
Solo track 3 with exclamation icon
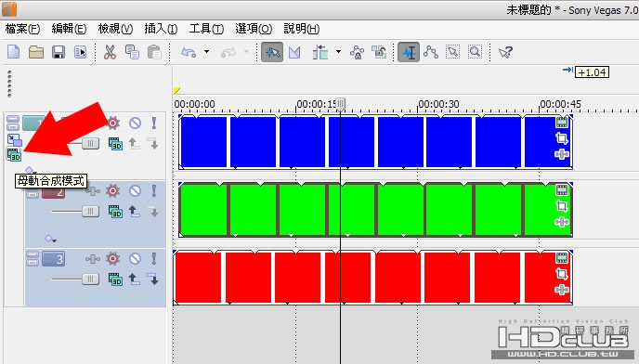click(x=154, y=258)
